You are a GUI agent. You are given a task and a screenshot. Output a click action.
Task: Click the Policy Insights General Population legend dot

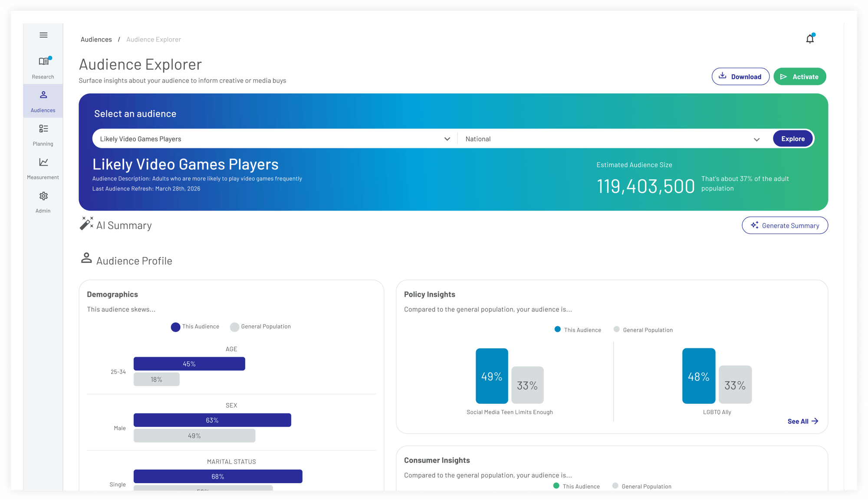pos(616,329)
